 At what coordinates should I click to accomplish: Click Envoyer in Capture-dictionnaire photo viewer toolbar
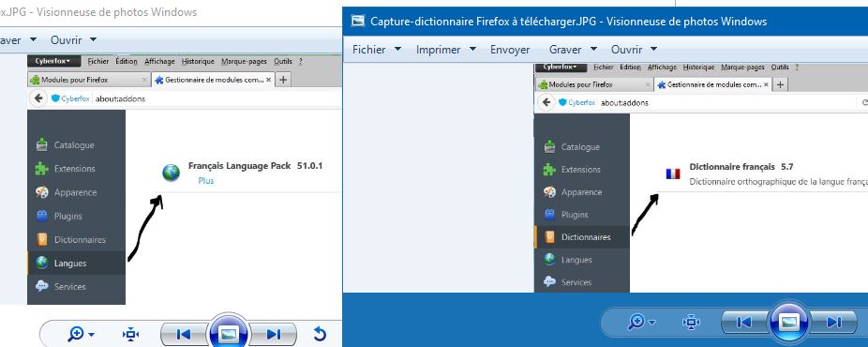510,50
